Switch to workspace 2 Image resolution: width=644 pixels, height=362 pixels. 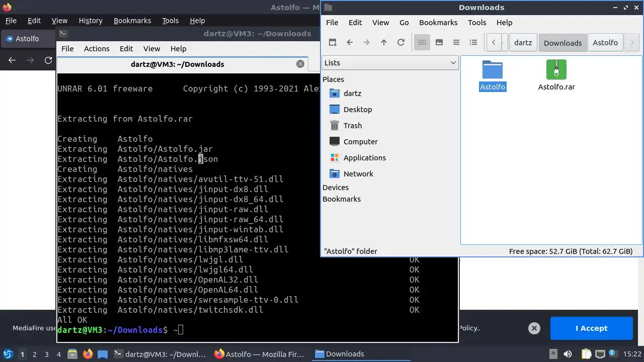[35, 354]
